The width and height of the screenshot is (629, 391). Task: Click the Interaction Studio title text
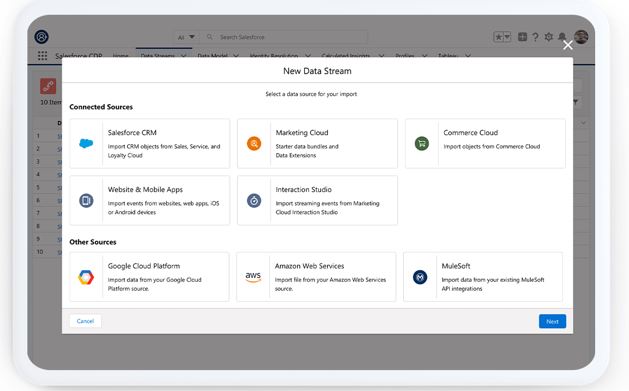pyautogui.click(x=304, y=189)
